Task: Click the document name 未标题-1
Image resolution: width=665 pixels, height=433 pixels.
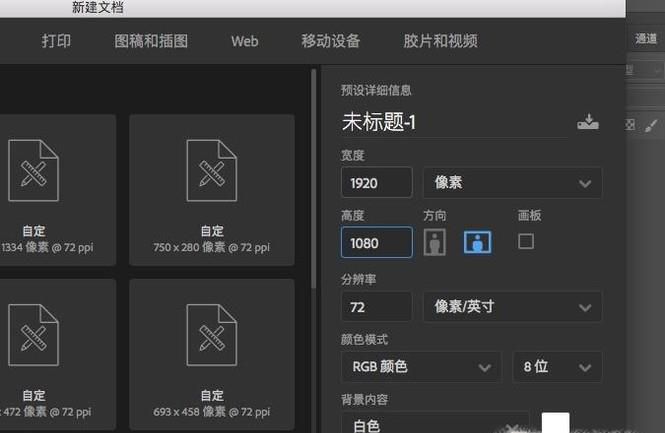Action: (x=379, y=122)
